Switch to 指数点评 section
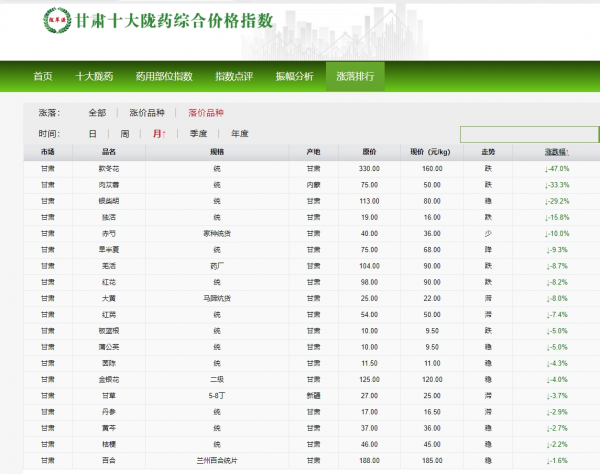This screenshot has width=600, height=474. pyautogui.click(x=234, y=76)
